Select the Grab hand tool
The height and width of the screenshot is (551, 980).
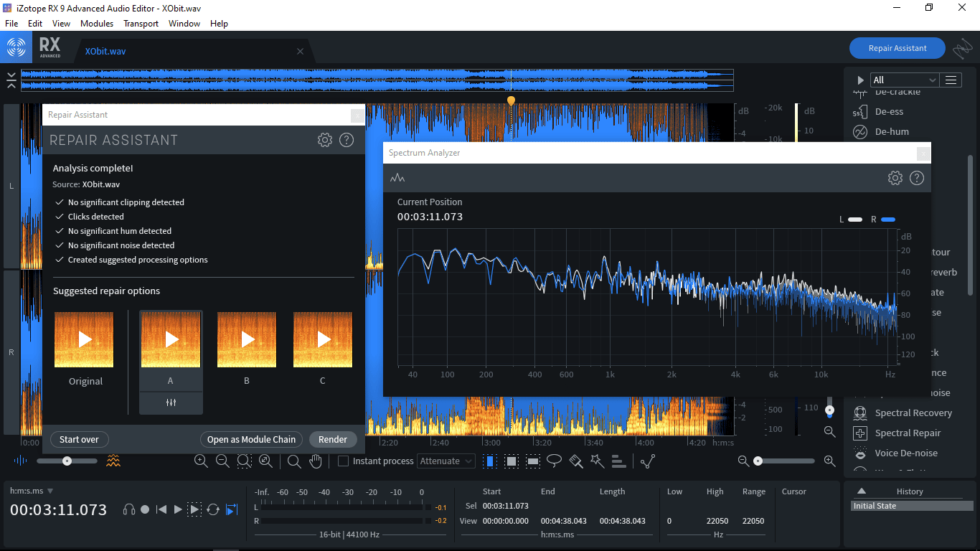click(316, 461)
